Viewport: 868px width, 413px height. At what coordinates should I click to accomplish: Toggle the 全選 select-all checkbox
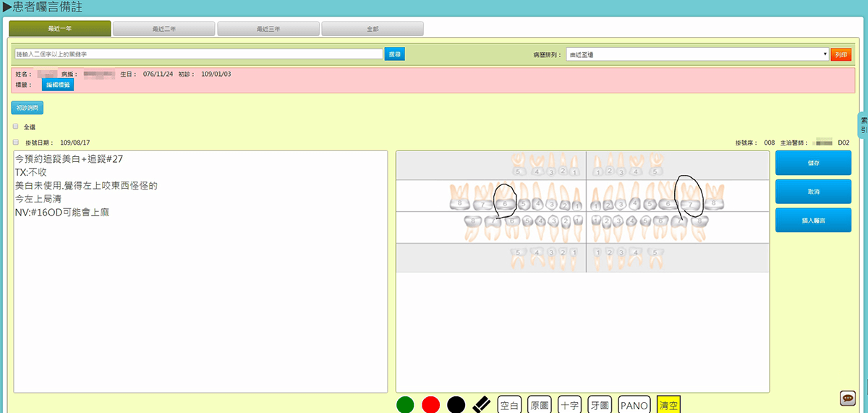point(16,126)
